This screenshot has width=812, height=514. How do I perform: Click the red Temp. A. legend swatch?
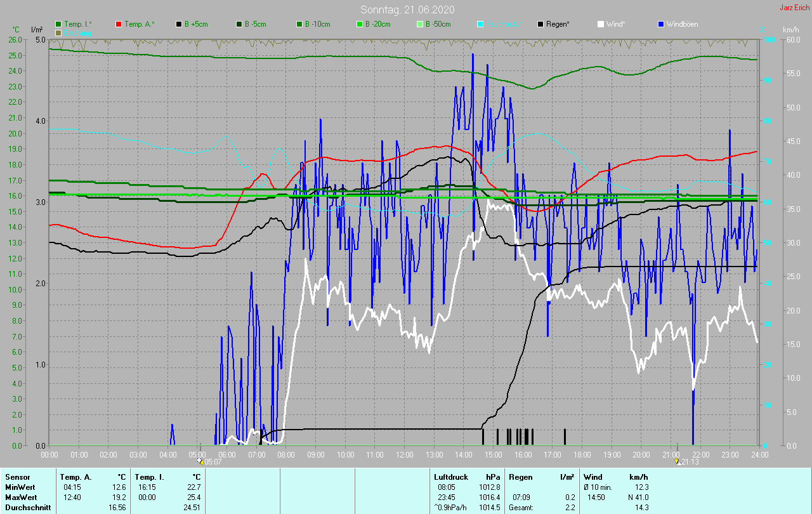point(119,24)
